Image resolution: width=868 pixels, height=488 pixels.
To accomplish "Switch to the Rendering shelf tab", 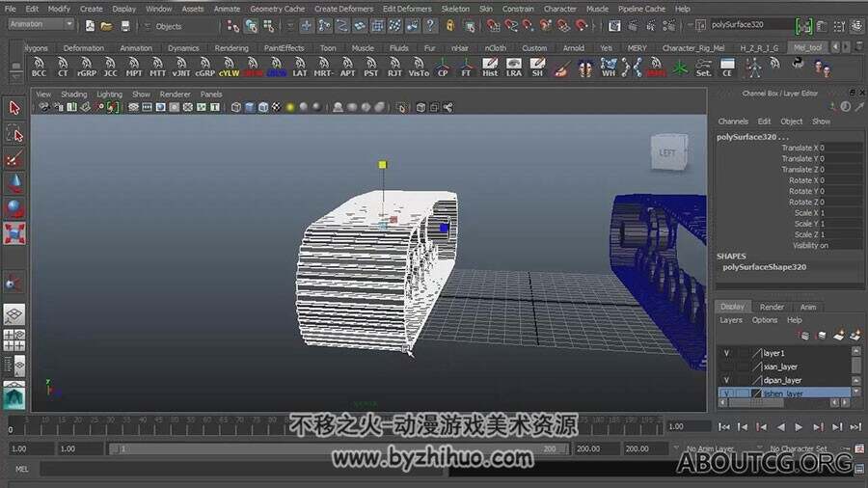I will click(x=231, y=48).
